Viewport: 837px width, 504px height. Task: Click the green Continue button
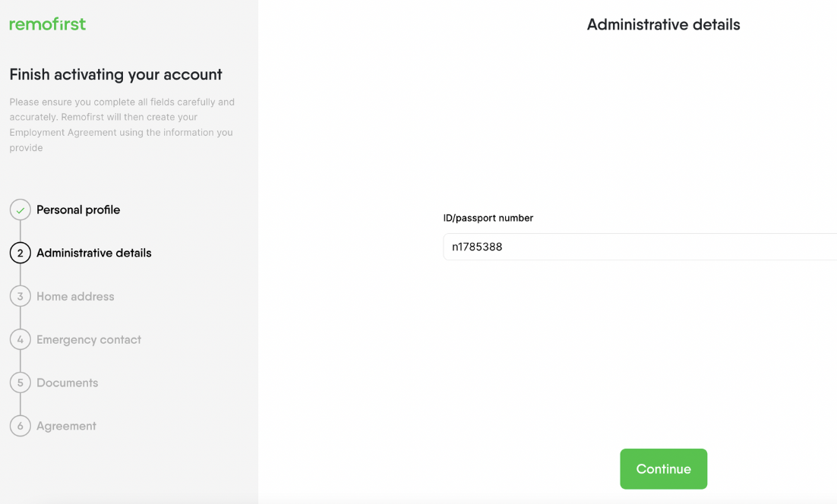tap(664, 469)
